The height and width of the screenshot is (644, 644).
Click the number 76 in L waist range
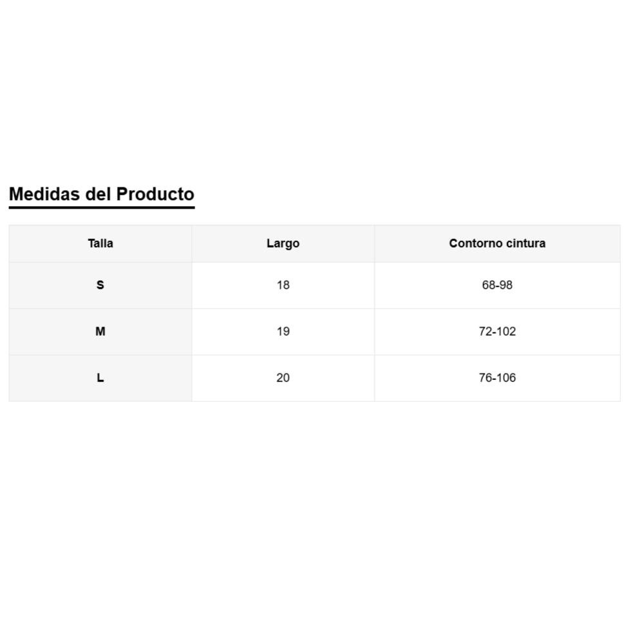click(x=486, y=378)
